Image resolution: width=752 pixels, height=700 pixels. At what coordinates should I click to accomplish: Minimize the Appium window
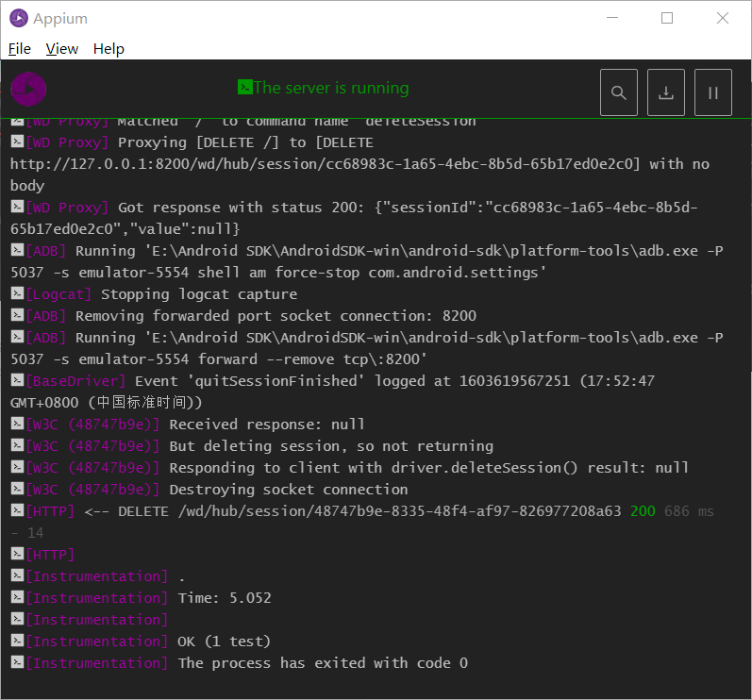[612, 18]
